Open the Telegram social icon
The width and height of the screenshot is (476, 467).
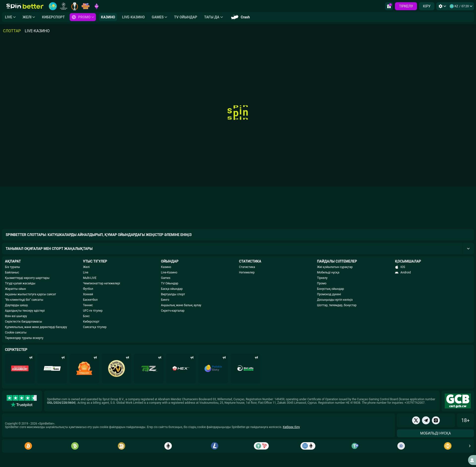426,420
